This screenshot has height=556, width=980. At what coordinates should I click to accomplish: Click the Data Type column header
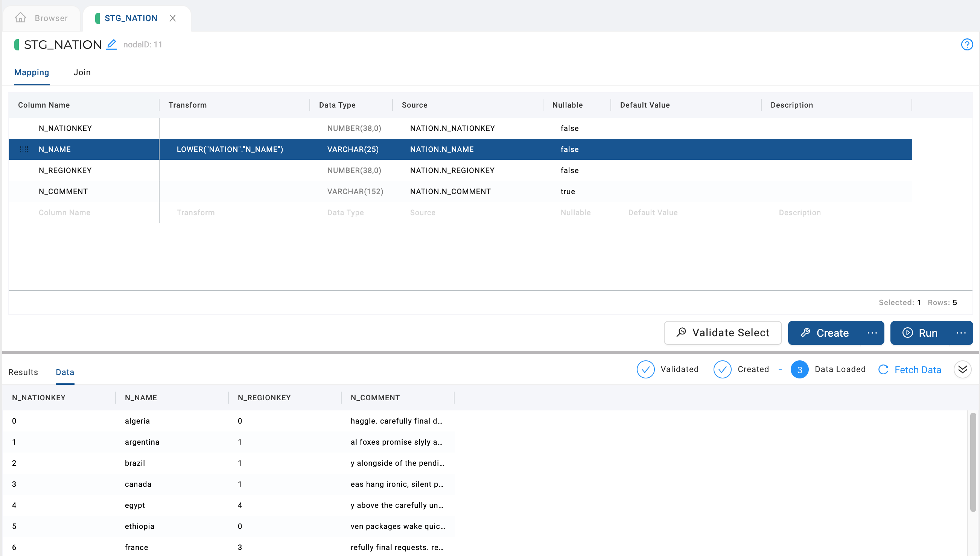pyautogui.click(x=337, y=105)
